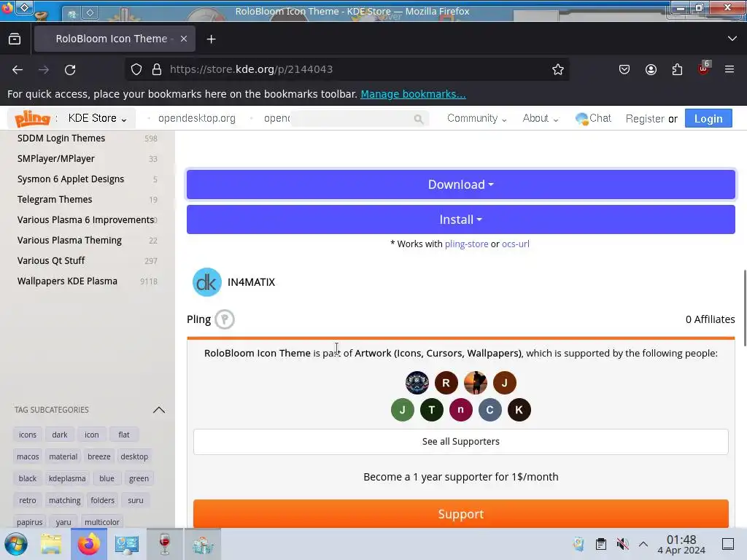Image resolution: width=747 pixels, height=560 pixels.
Task: Click the Firefox back arrow
Action: click(18, 69)
